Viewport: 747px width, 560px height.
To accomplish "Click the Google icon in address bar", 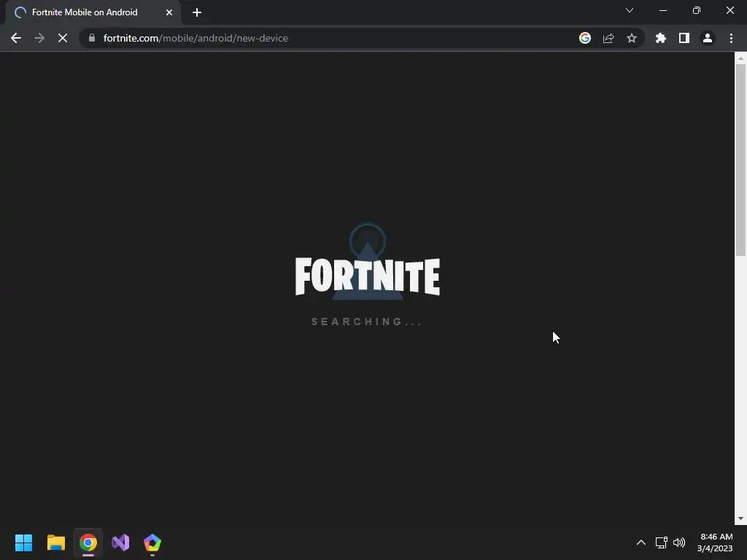I will (585, 38).
